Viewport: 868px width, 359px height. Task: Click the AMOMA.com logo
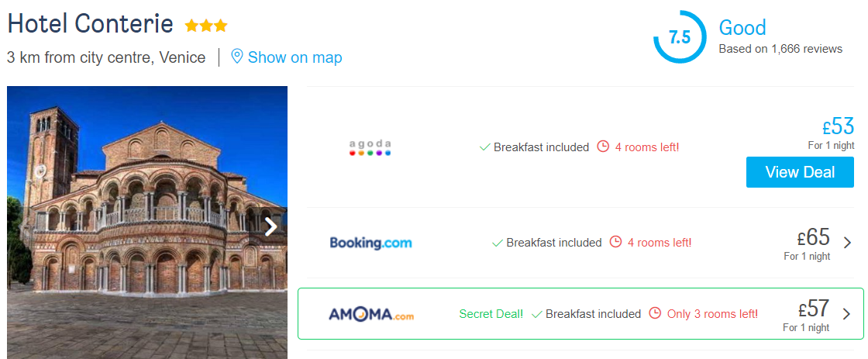click(x=371, y=314)
